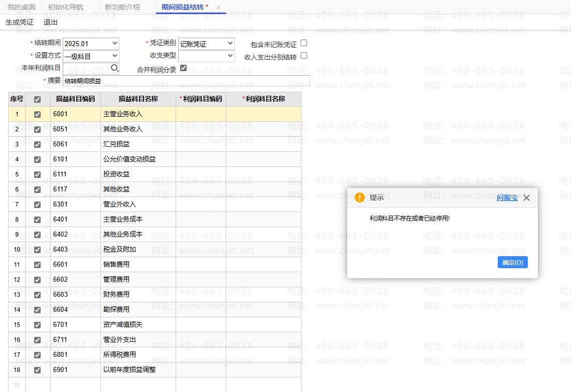Screen dimensions: 571x392
Task: Click the orange warning icon in dialog
Action: pos(359,198)
